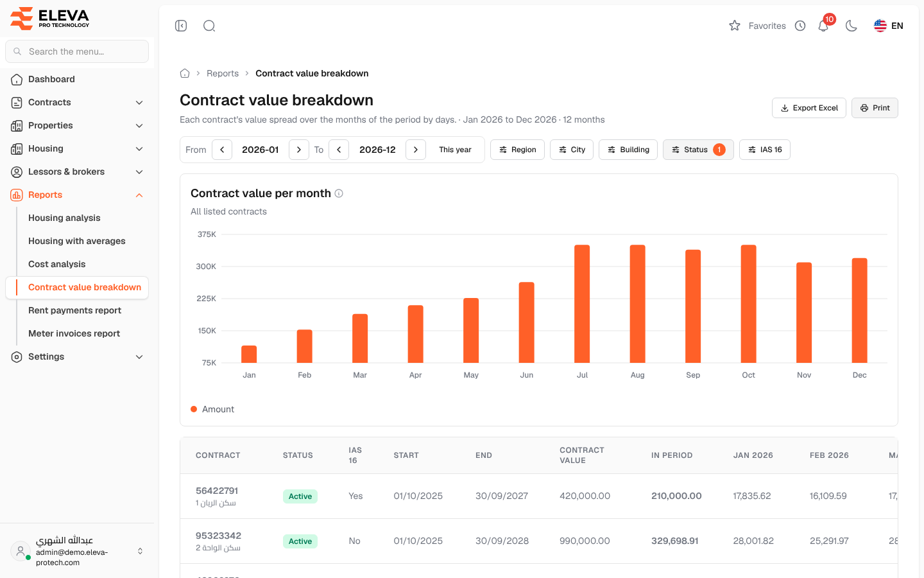The width and height of the screenshot is (924, 578).
Task: Select the This year preset
Action: click(455, 150)
